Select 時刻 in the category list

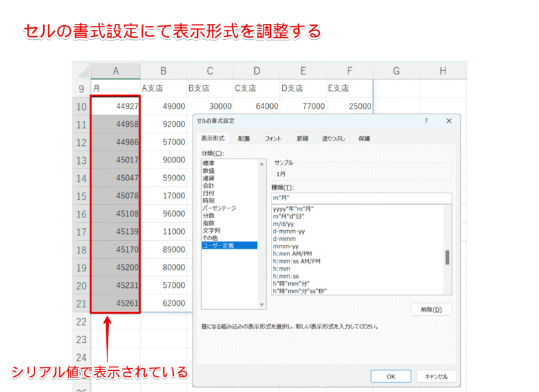click(x=229, y=200)
